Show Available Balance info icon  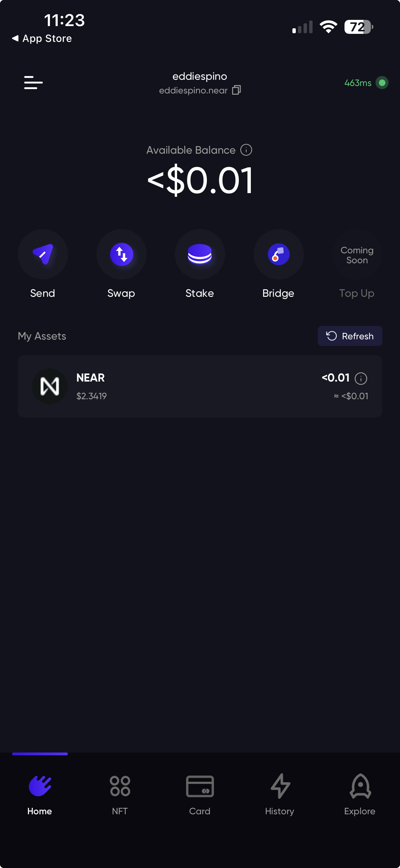pos(246,150)
